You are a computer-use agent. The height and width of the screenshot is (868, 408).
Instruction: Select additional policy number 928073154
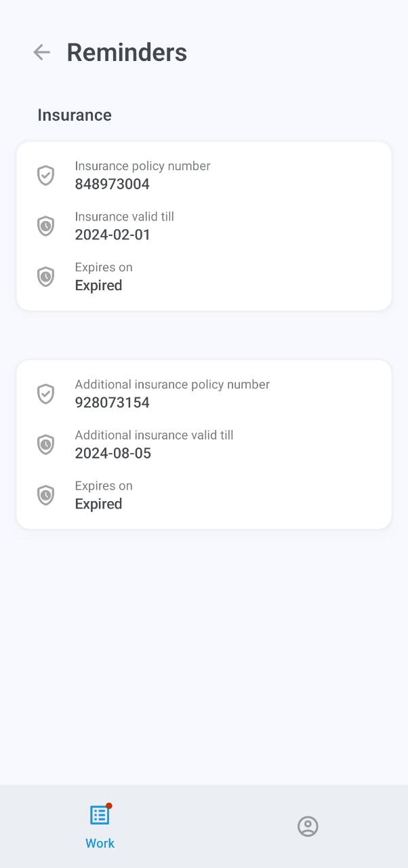tap(112, 403)
